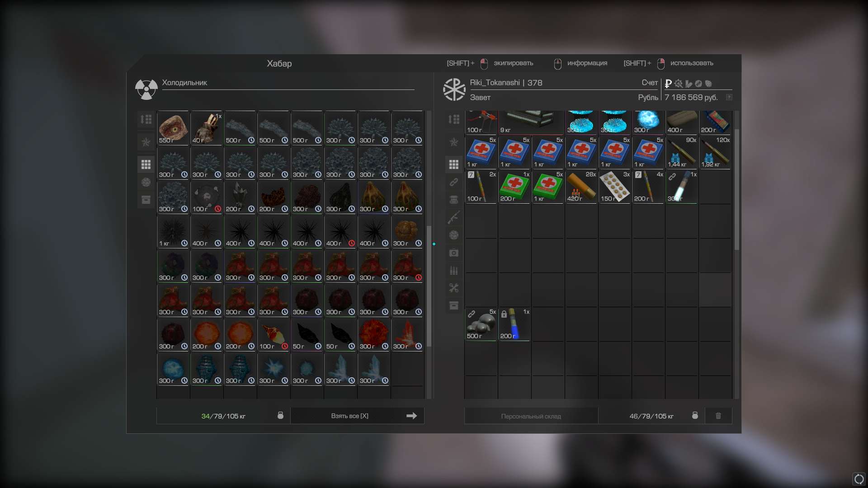Image resolution: width=868 pixels, height=488 pixels.
Task: Select the 2x syringe item 100 г
Action: click(481, 187)
